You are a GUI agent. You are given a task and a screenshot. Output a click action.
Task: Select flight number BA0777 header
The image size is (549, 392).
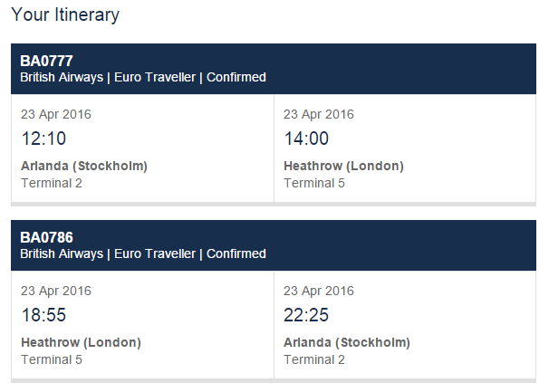(46, 61)
